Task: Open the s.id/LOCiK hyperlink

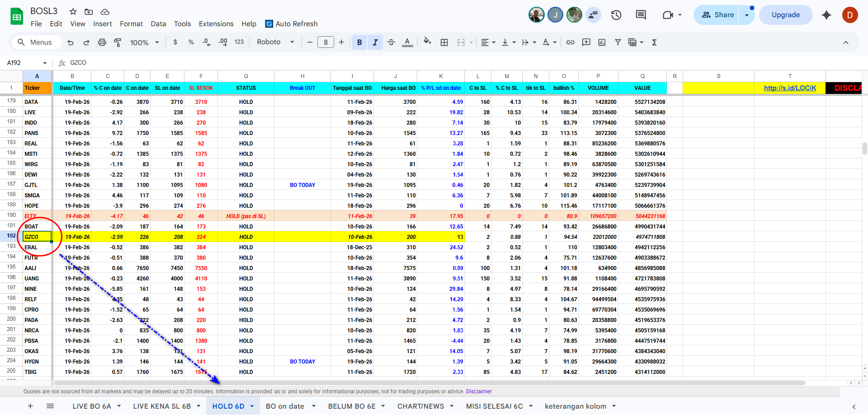Action: coord(790,88)
